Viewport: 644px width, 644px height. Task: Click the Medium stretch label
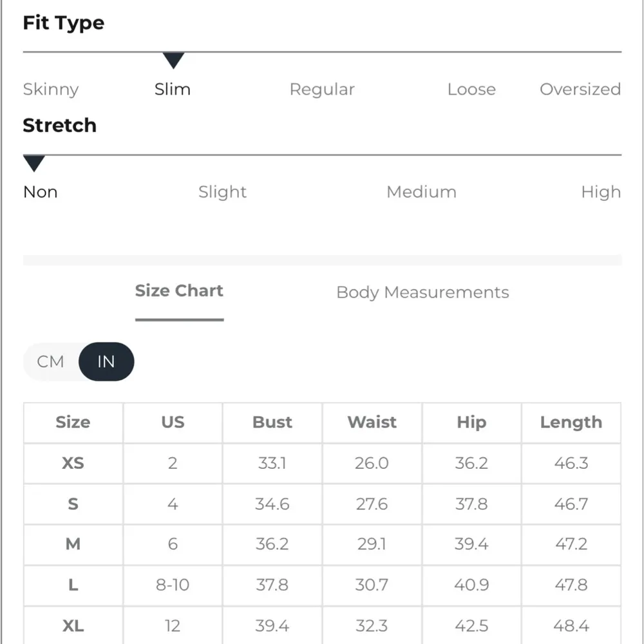tap(421, 192)
